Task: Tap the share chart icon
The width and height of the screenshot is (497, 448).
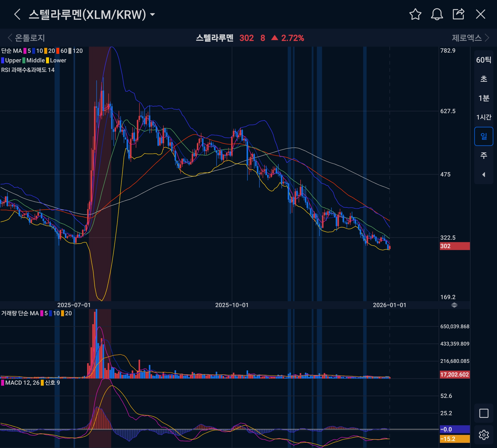Action: [458, 14]
